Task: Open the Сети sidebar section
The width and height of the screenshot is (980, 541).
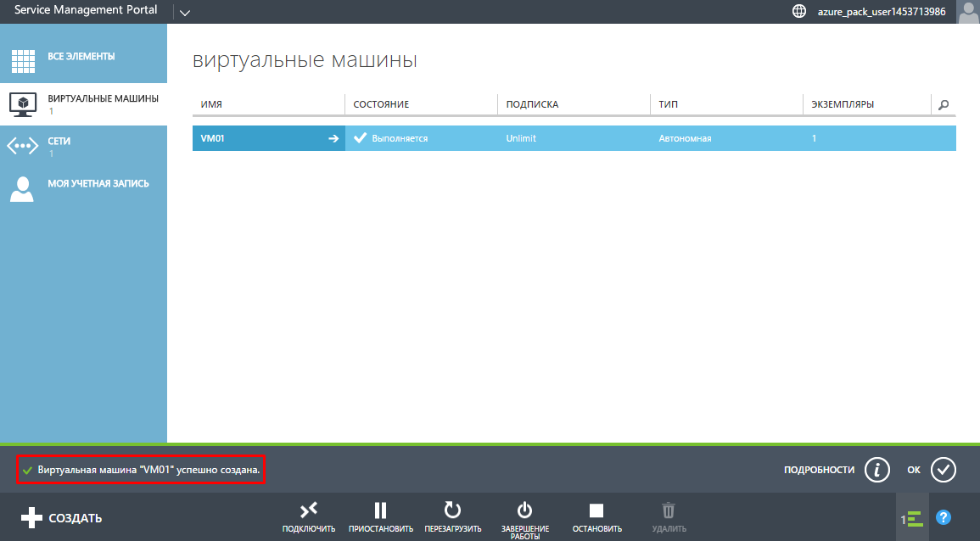Action: coord(59,146)
